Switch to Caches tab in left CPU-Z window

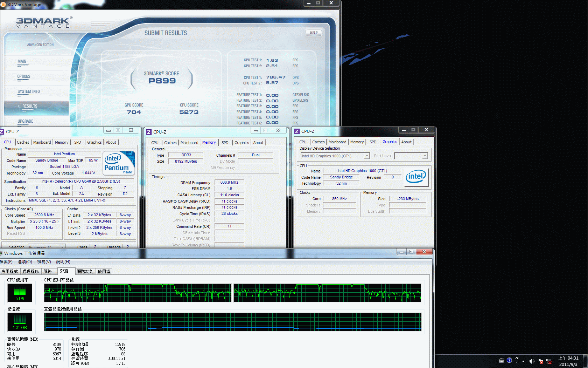[x=23, y=142]
